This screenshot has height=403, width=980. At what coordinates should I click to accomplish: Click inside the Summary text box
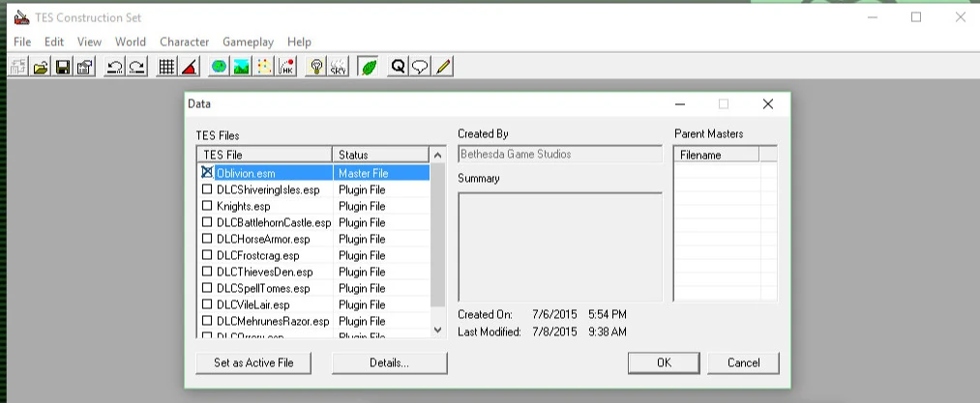tap(560, 246)
